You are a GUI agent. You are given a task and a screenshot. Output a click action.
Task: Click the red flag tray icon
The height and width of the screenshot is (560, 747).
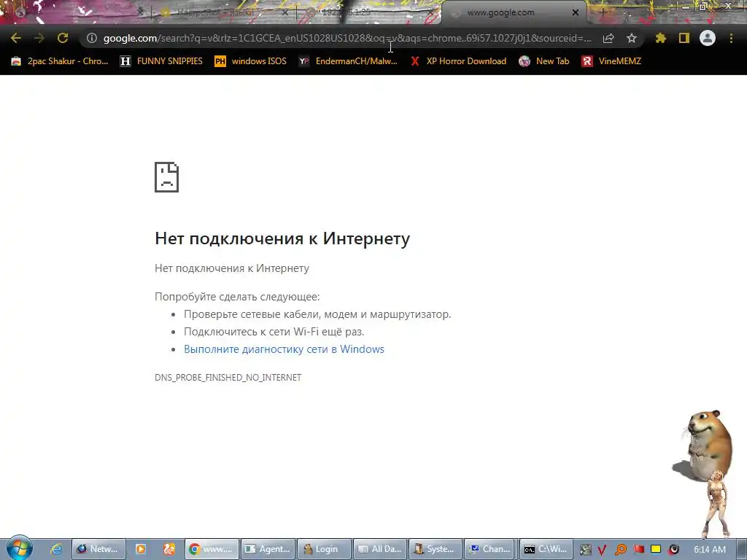pyautogui.click(x=639, y=550)
